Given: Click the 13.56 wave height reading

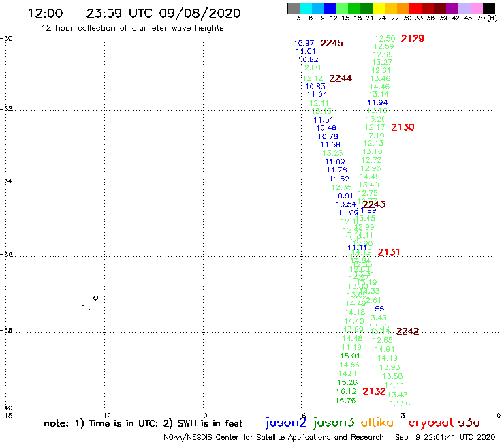Looking at the screenshot, I should (x=400, y=403).
